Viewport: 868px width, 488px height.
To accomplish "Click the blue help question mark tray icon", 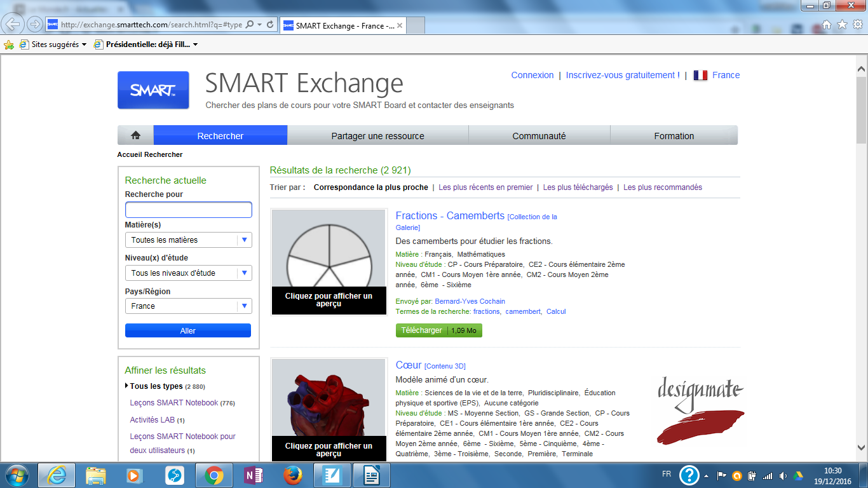I will (689, 475).
